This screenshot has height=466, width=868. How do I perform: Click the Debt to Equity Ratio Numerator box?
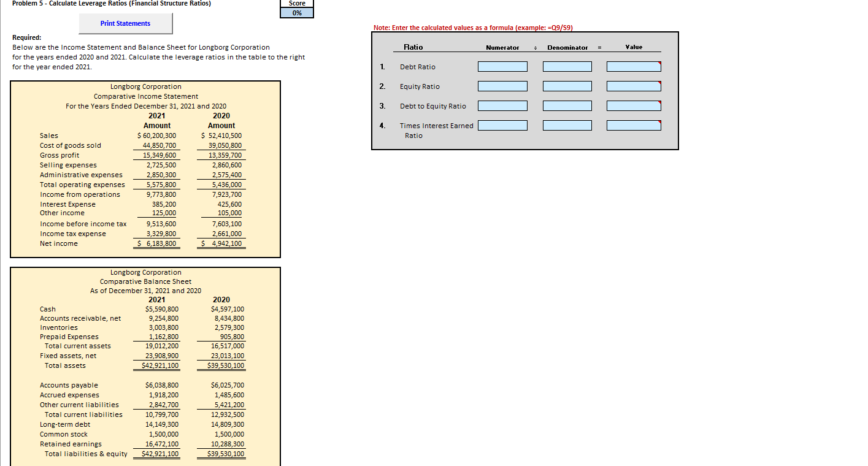click(502, 105)
